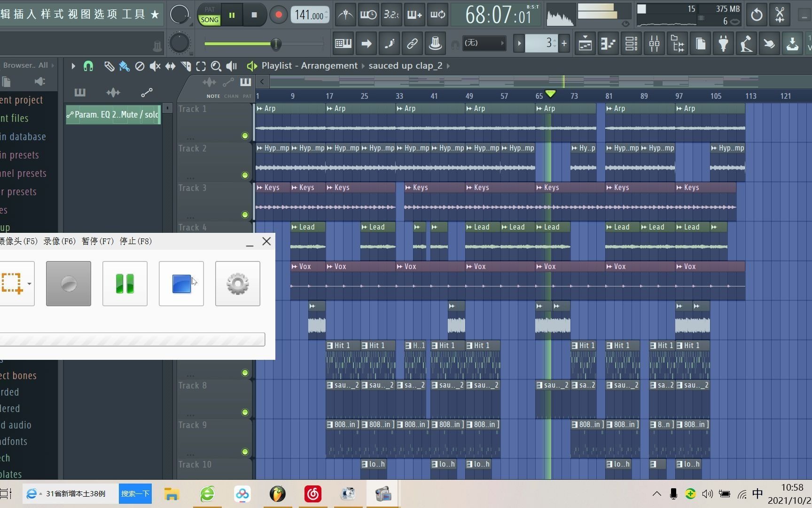Toggle overdub blend recording button
This screenshot has width=812, height=508.
point(414,15)
